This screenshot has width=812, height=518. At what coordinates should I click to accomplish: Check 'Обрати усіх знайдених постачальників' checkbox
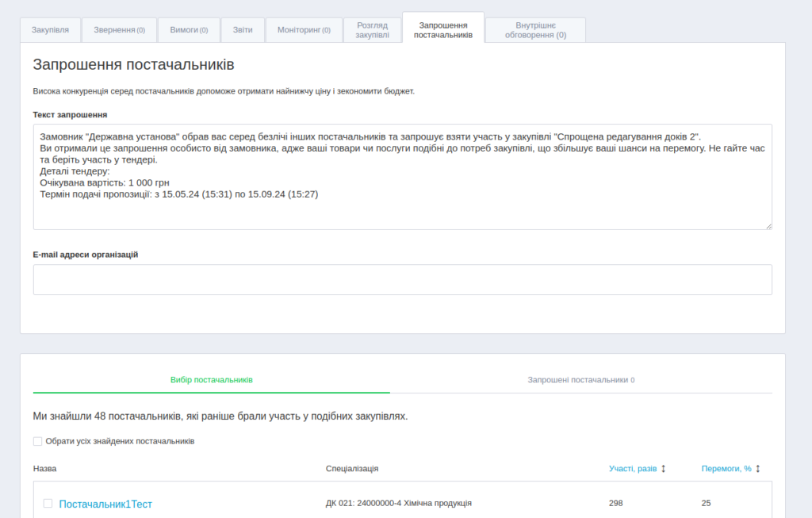click(38, 441)
